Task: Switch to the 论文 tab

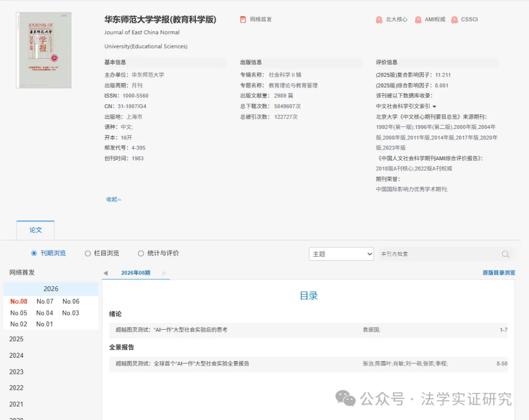Action: click(35, 230)
